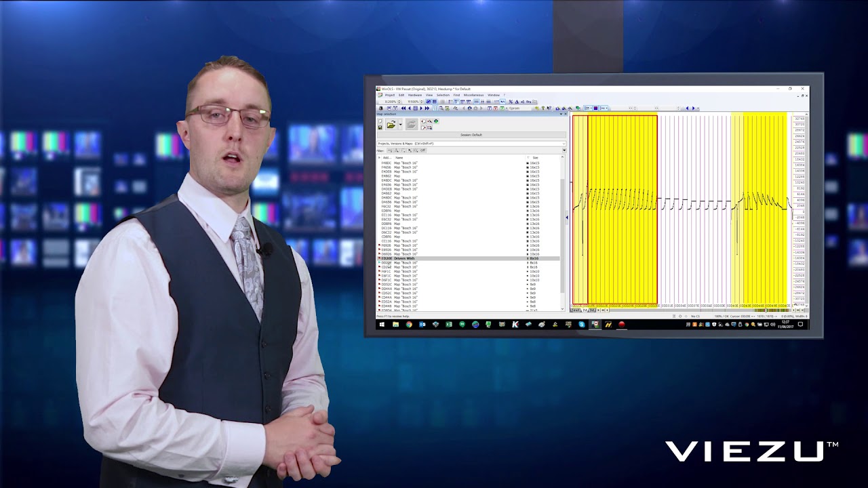The height and width of the screenshot is (488, 868).
Task: Select the DD52C map row
Action: tap(469, 284)
